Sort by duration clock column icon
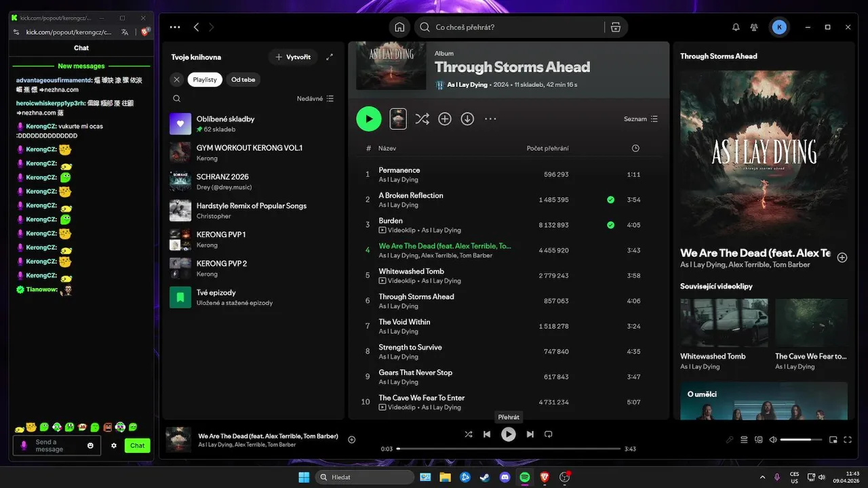 (635, 148)
